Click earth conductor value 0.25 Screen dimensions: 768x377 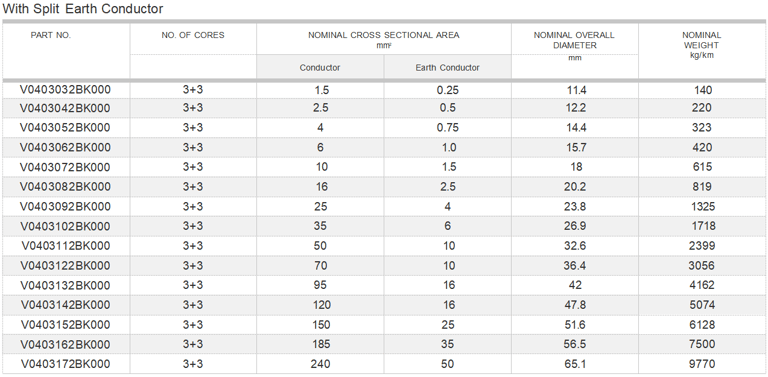(448, 91)
